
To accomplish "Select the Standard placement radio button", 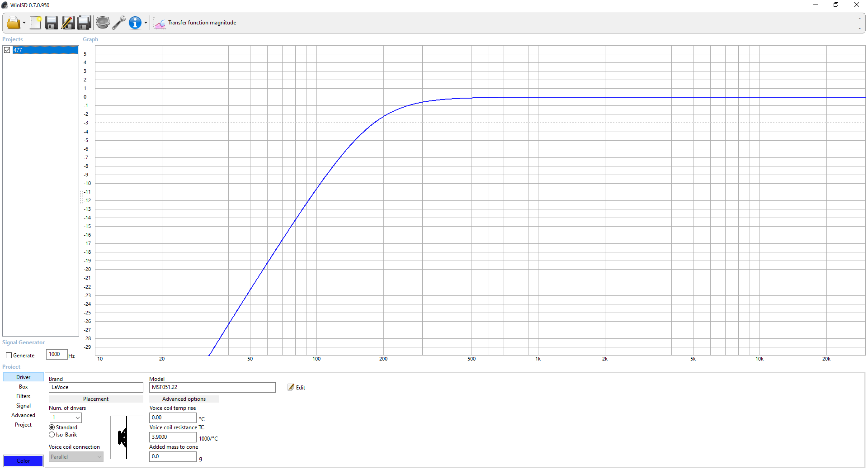I will pyautogui.click(x=52, y=427).
